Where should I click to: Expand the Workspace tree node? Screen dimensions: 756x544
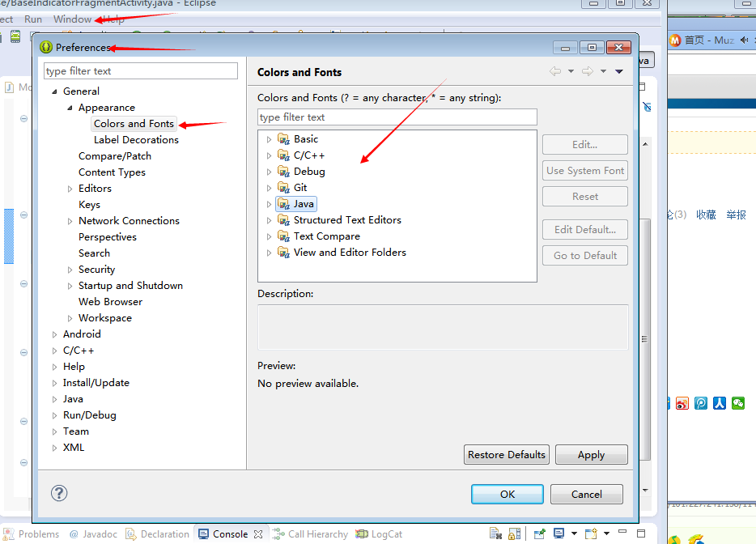pyautogui.click(x=70, y=318)
